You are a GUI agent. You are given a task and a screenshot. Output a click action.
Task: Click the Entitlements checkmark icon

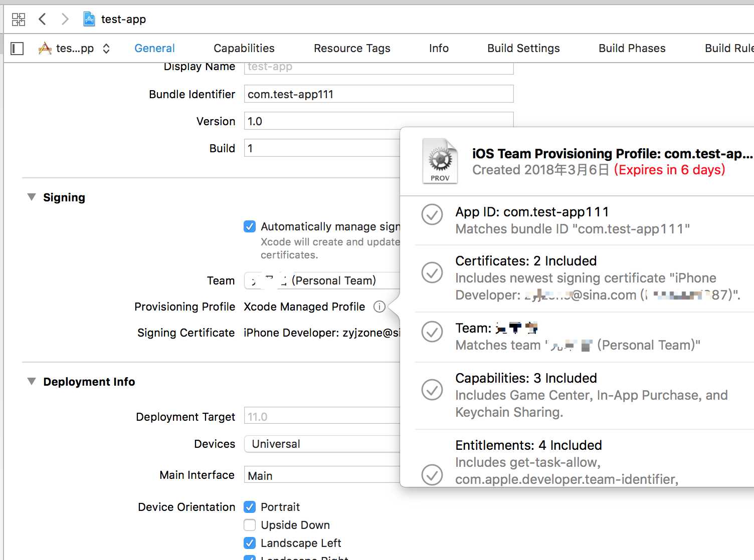click(432, 475)
